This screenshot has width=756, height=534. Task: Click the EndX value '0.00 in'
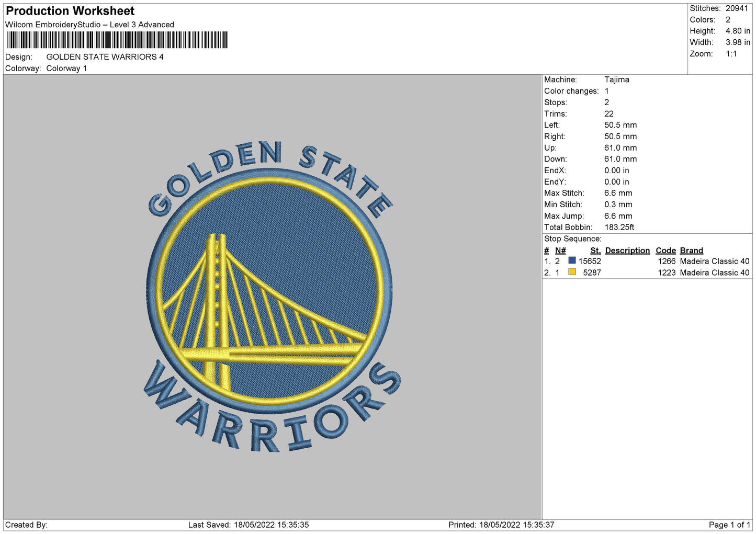(617, 171)
